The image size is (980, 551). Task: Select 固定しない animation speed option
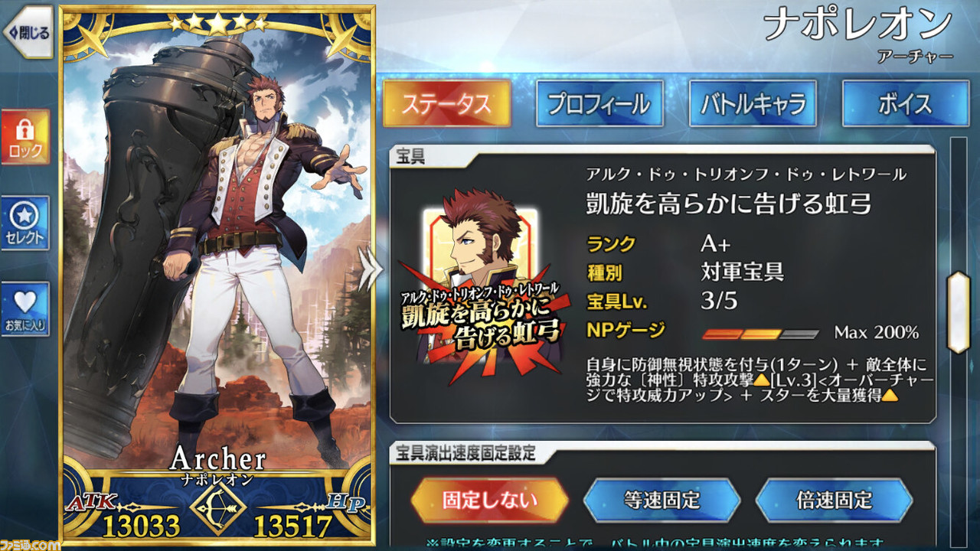pyautogui.click(x=489, y=501)
